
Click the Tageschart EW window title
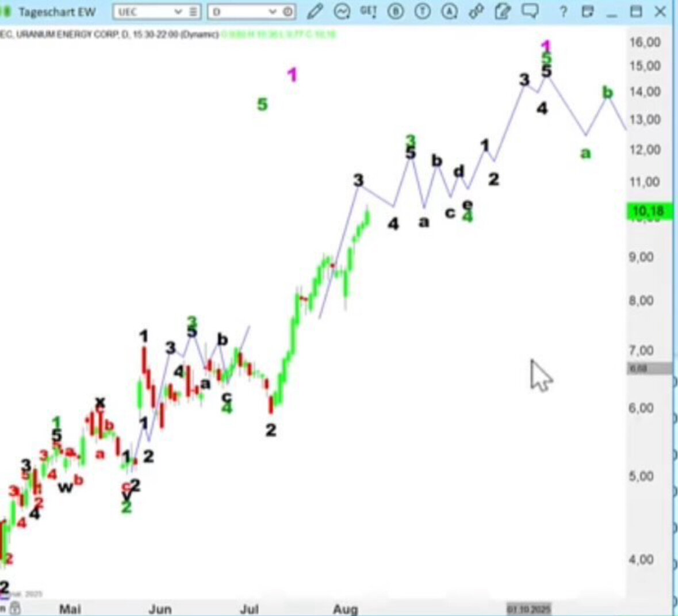[x=57, y=12]
